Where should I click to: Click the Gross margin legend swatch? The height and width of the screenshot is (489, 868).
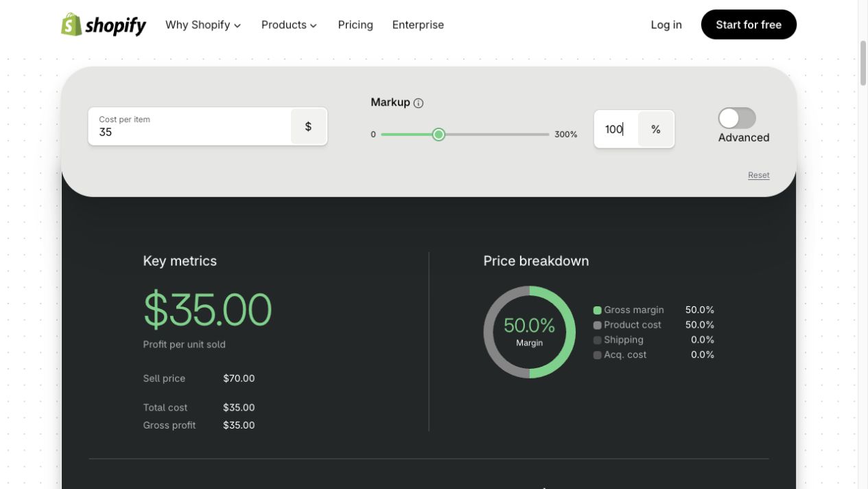[x=597, y=310]
